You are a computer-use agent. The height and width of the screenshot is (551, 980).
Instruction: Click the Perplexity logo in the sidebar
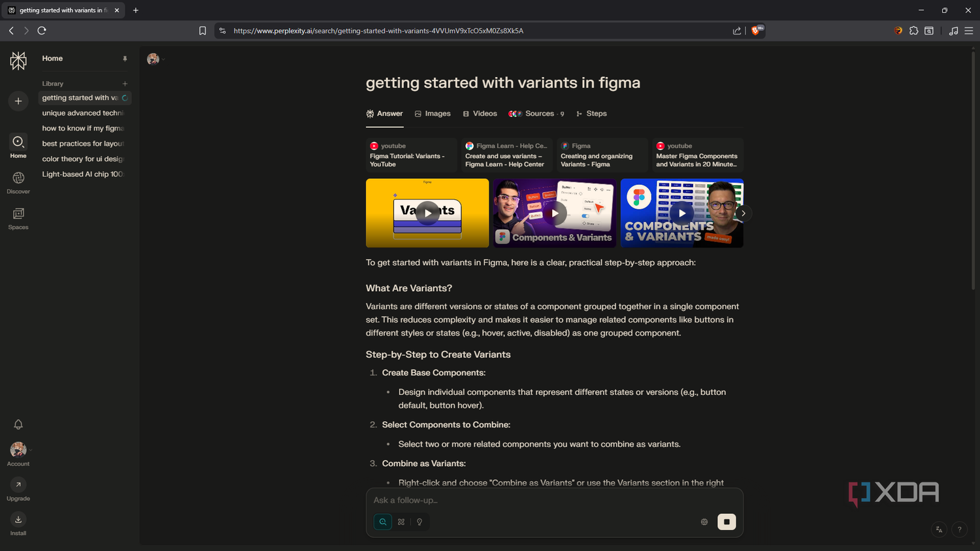(18, 61)
